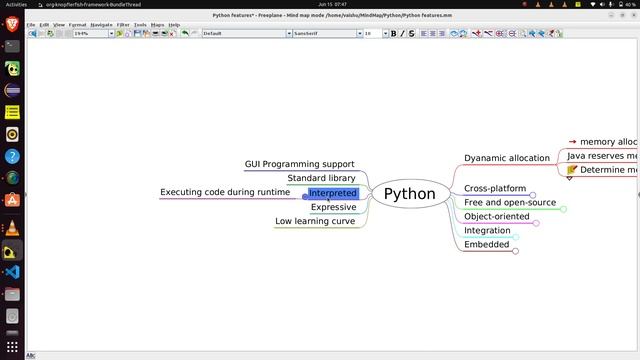Image resolution: width=640 pixels, height=360 pixels.
Task: Expand the Embedded node fold circle
Action: [x=516, y=251]
